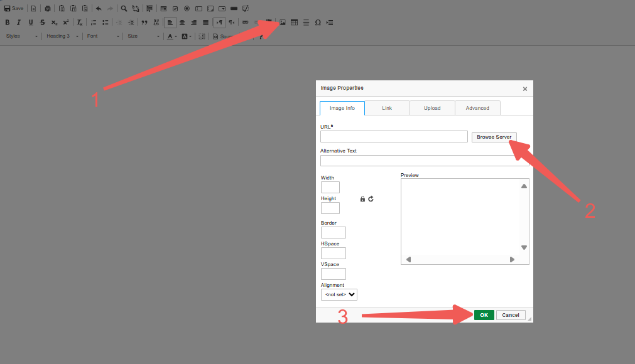Toggle the Lock Ratio icon

[362, 199]
